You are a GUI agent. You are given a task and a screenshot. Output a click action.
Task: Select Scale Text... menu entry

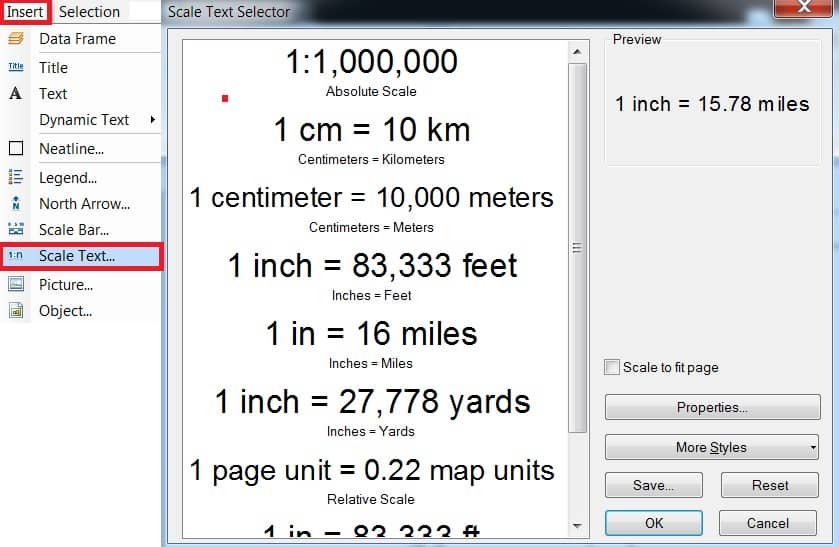[81, 256]
